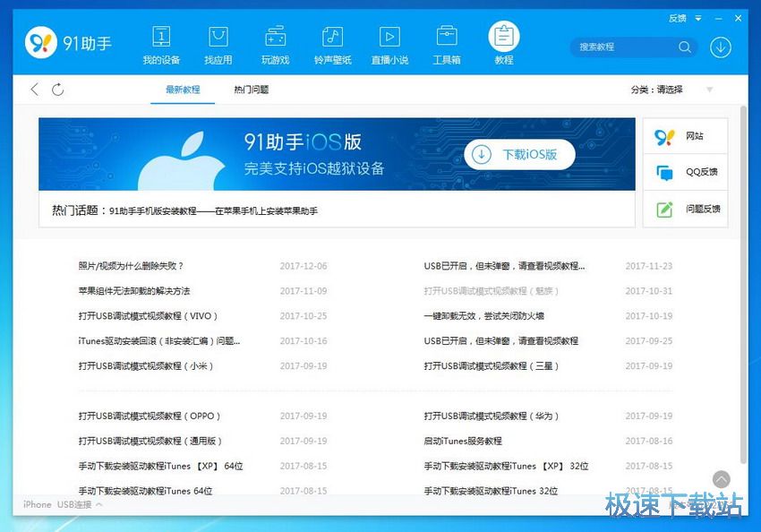Open 苹果组件无法卸载的解决方法 tutorial
Screen dimensions: 761x532
(x=134, y=291)
